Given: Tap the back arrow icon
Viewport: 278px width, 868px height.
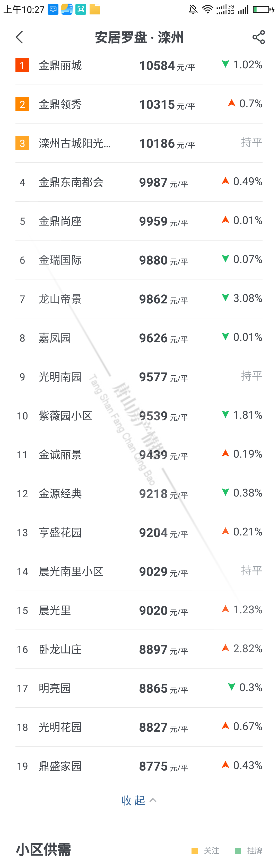Looking at the screenshot, I should pyautogui.click(x=20, y=37).
